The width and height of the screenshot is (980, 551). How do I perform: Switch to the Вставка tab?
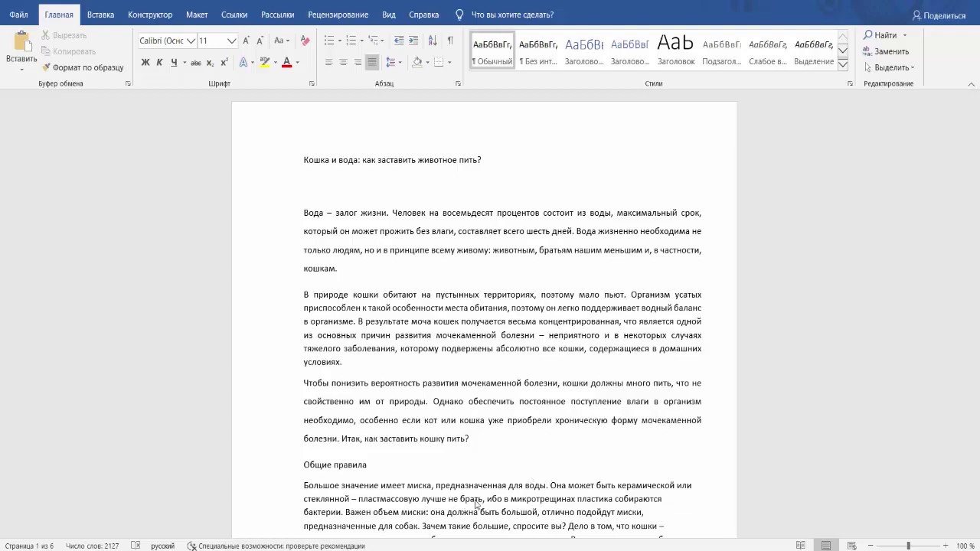tap(100, 15)
